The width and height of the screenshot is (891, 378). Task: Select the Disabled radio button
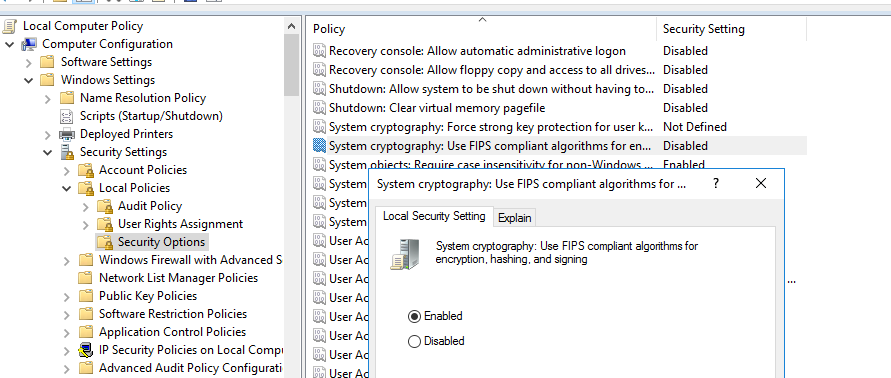414,342
